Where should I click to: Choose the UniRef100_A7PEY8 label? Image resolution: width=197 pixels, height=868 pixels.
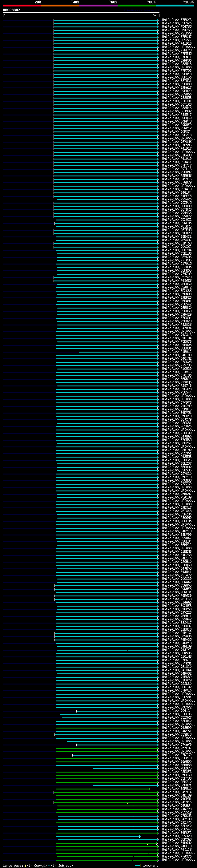click(177, 50)
